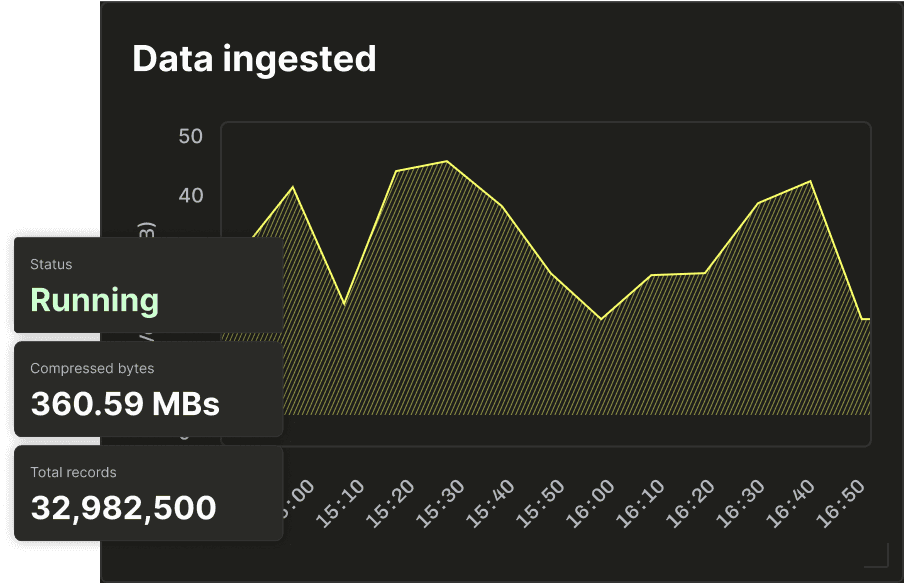Click the resize corner handle of the panel
904x583 pixels.
click(877, 555)
